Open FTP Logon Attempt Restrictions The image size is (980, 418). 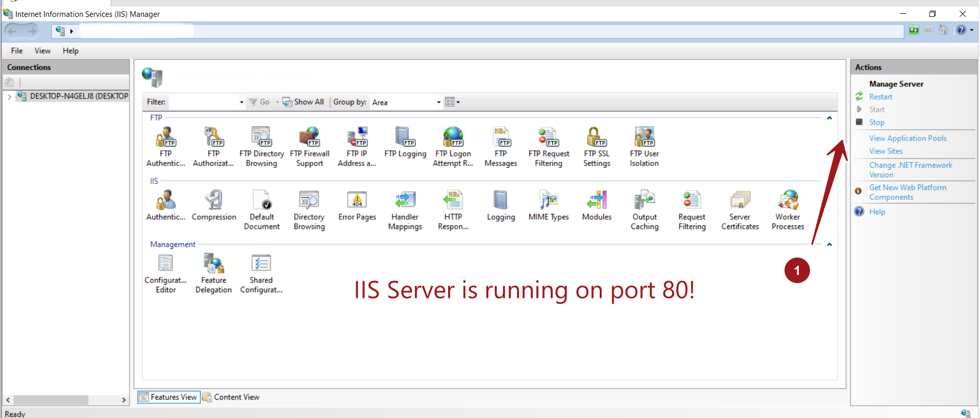coord(453,147)
